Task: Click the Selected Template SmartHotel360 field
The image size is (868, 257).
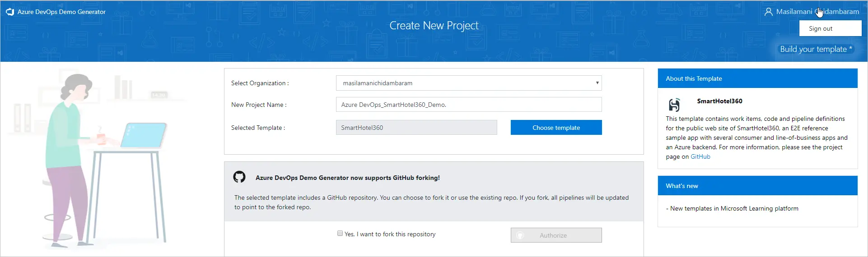Action: [416, 128]
